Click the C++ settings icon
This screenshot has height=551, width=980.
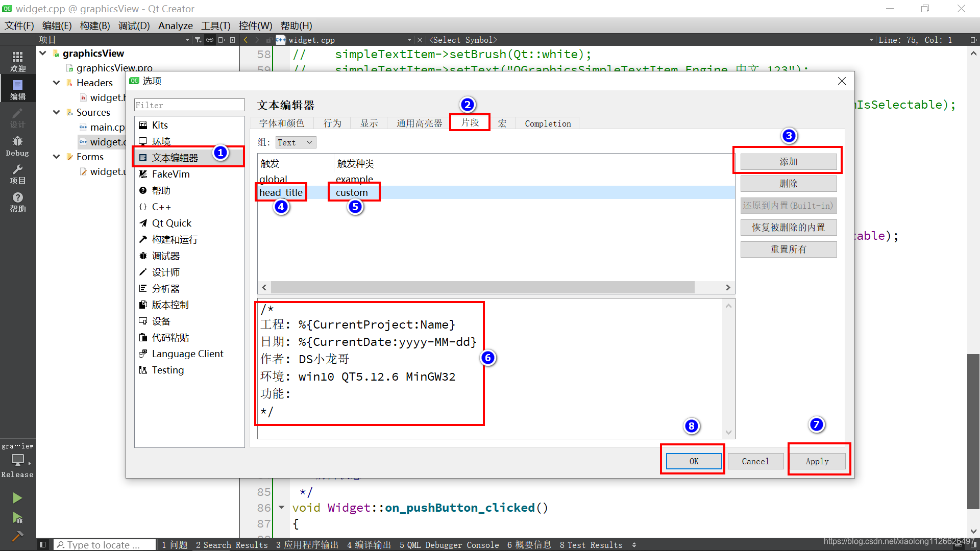tap(144, 207)
